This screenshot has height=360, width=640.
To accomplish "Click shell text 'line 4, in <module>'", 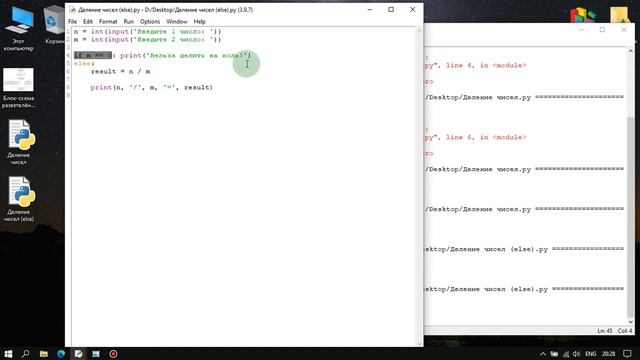I will (486, 65).
